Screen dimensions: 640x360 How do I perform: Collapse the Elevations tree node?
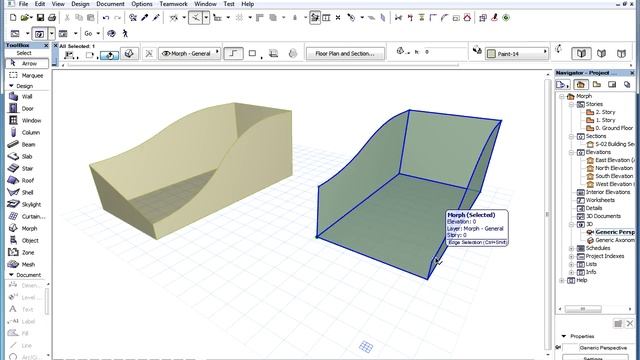coord(572,152)
